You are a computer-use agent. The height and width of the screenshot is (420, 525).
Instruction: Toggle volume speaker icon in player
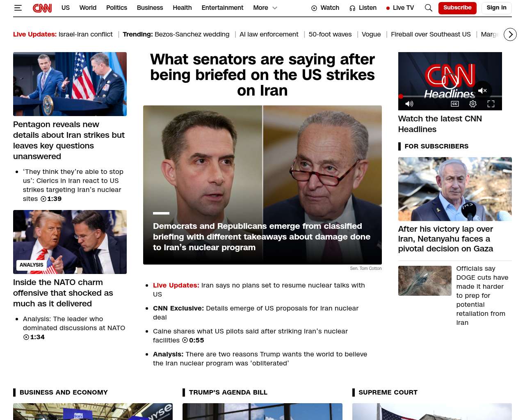409,104
